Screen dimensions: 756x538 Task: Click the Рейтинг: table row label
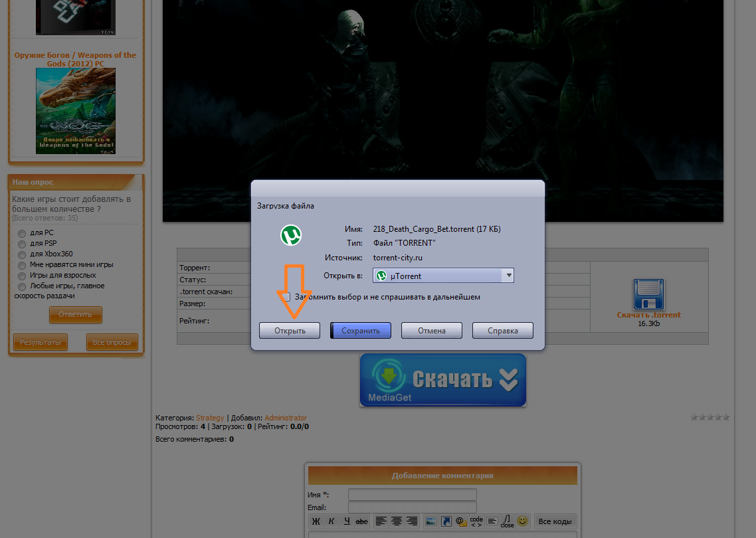(x=194, y=321)
